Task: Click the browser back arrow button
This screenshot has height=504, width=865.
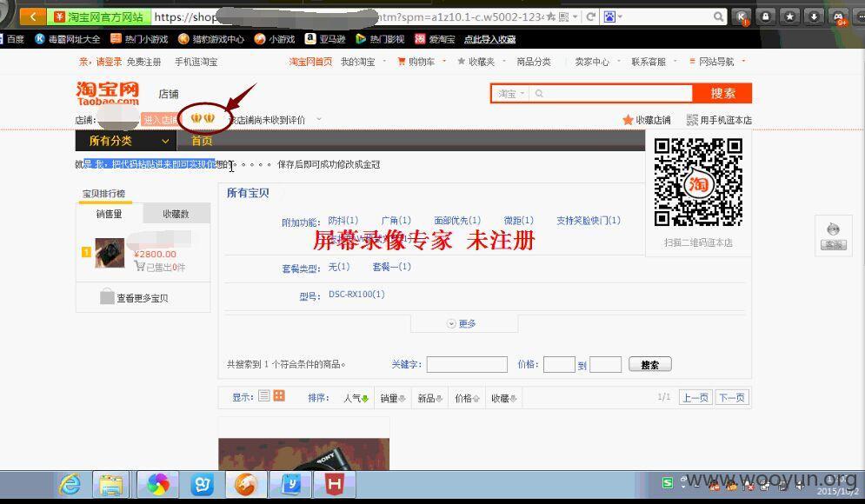Action: tap(33, 17)
